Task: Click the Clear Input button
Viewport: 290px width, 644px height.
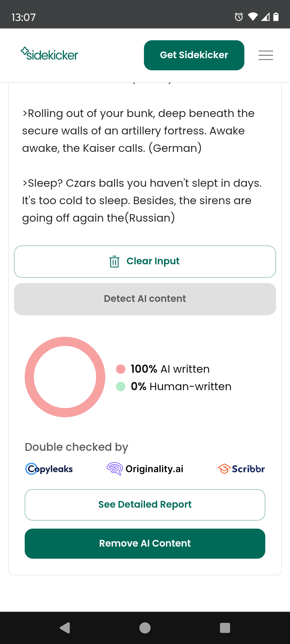Action: click(x=153, y=261)
